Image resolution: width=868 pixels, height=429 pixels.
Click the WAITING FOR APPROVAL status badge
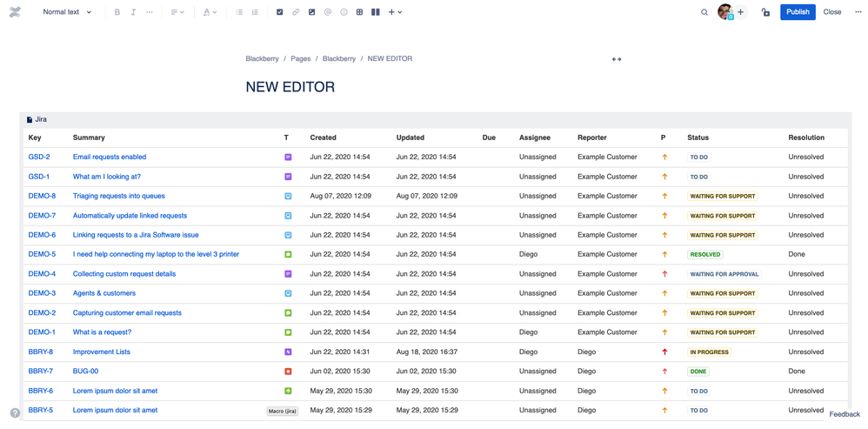(724, 274)
